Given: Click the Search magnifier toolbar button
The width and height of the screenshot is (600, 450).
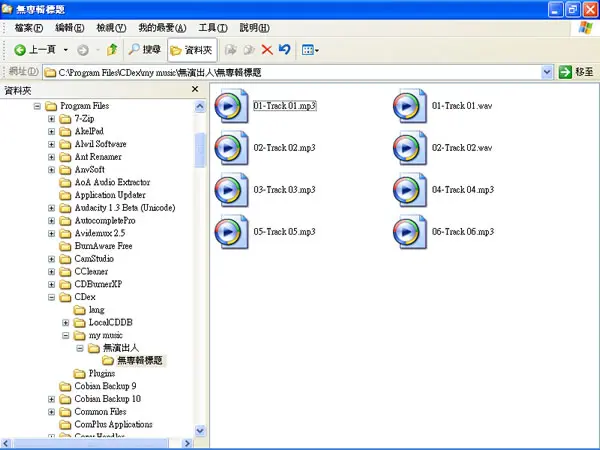Looking at the screenshot, I should pos(145,50).
